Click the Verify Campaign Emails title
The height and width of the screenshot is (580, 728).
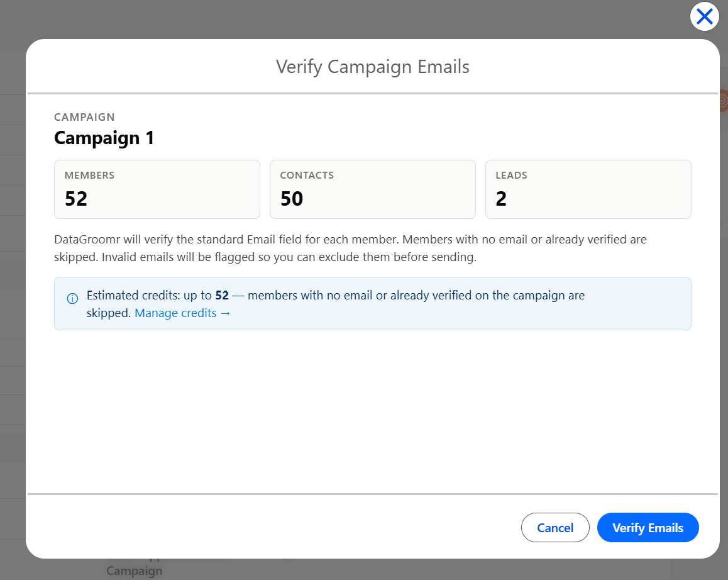[x=372, y=67]
